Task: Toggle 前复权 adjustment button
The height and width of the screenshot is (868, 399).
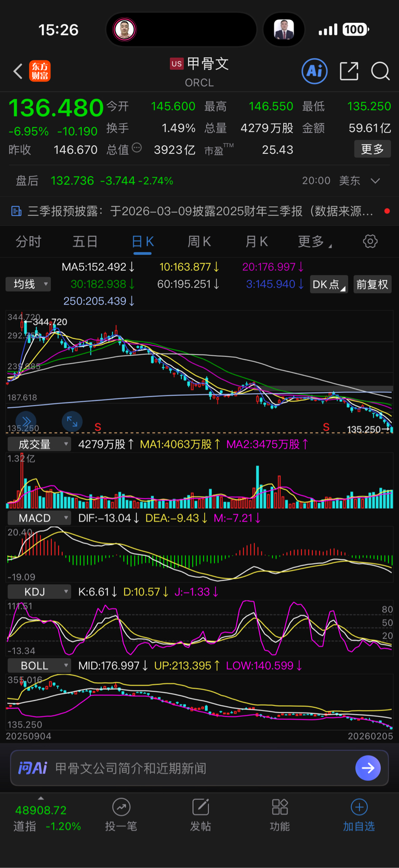Action: pos(373,284)
